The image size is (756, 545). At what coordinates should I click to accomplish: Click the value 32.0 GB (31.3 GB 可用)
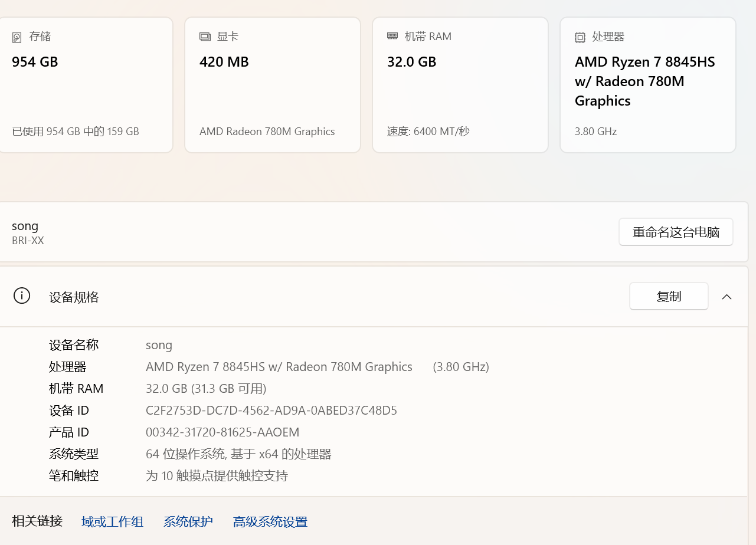[206, 389]
